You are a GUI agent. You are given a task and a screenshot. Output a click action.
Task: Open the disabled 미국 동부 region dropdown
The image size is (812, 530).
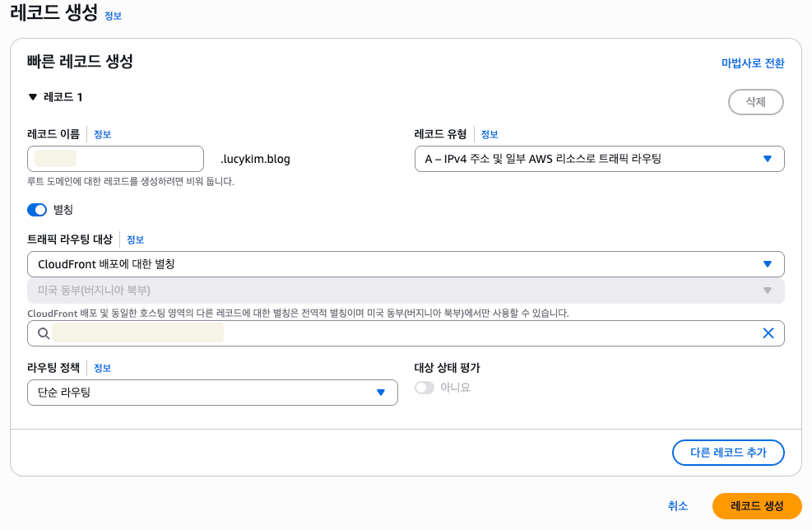[405, 291]
